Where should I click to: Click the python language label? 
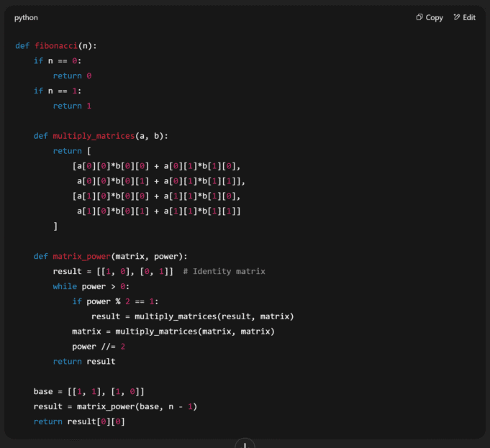26,17
